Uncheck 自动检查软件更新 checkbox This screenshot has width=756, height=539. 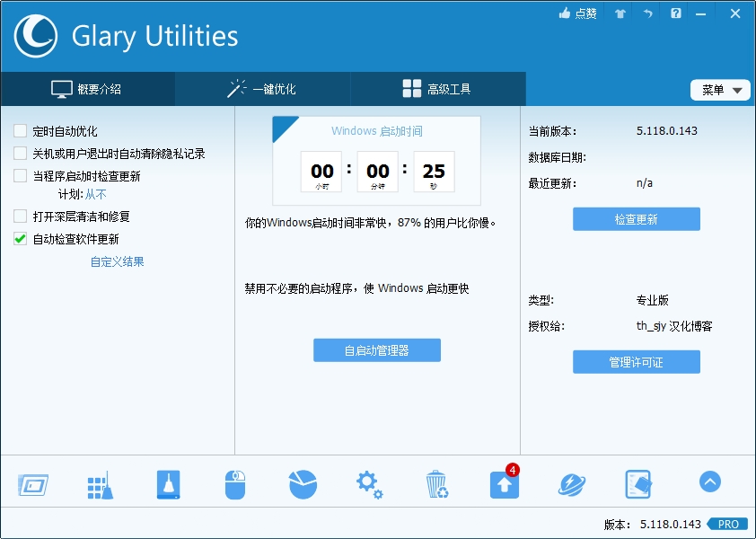coord(21,239)
